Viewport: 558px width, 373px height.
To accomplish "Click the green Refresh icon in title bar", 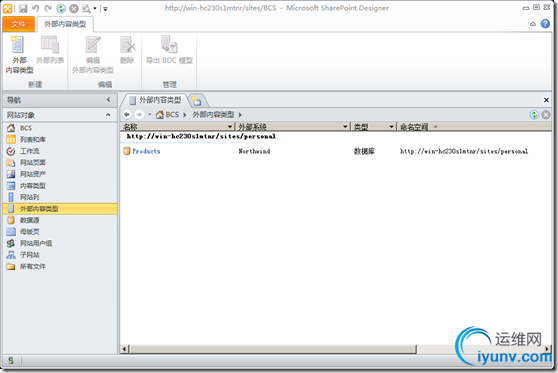I will click(61, 8).
